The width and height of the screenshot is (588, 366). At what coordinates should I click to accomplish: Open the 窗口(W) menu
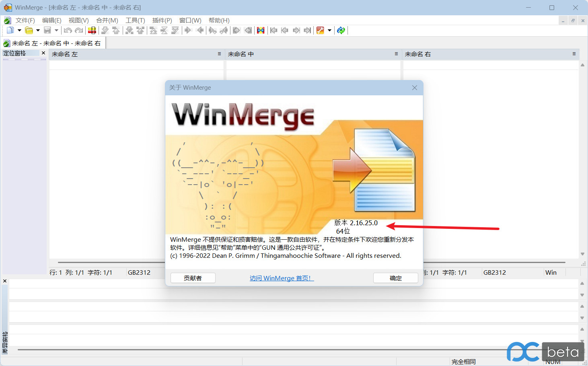[190, 20]
